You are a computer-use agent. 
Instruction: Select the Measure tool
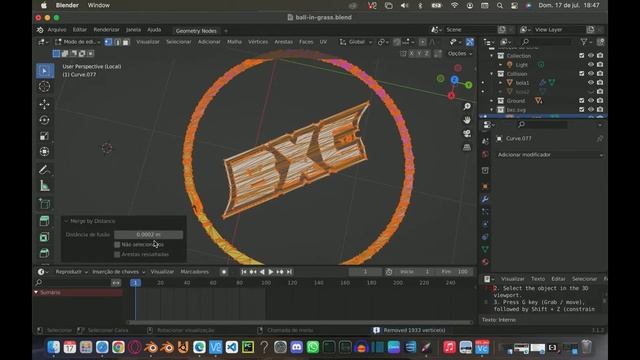coord(44,186)
